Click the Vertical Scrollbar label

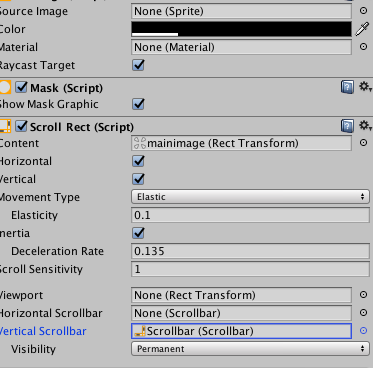(x=43, y=331)
